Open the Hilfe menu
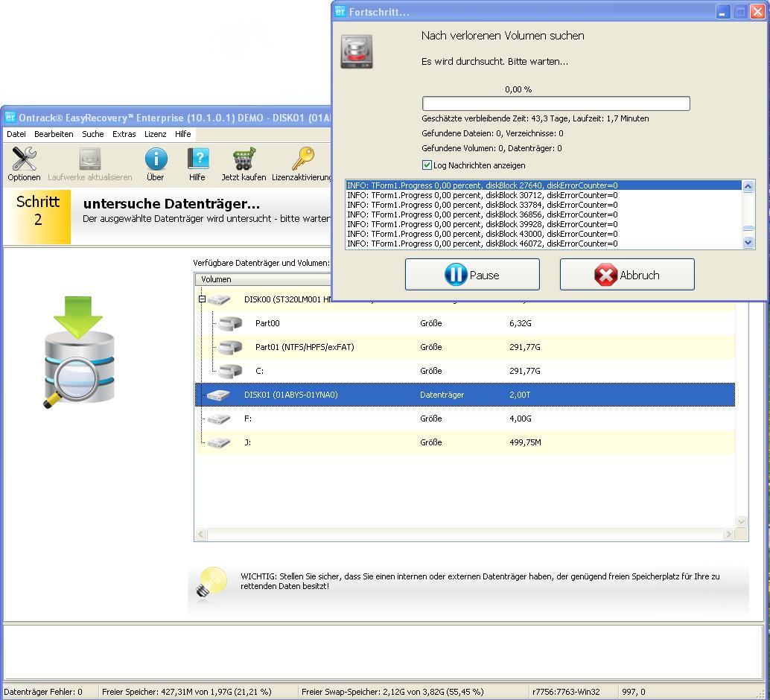Viewport: 770px width, 700px height. tap(182, 134)
